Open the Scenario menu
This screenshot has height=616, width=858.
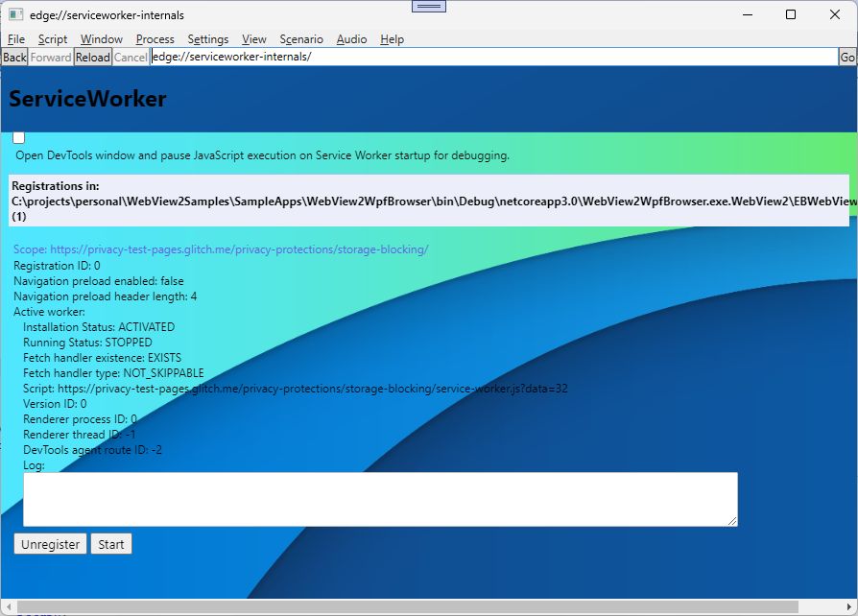(300, 39)
